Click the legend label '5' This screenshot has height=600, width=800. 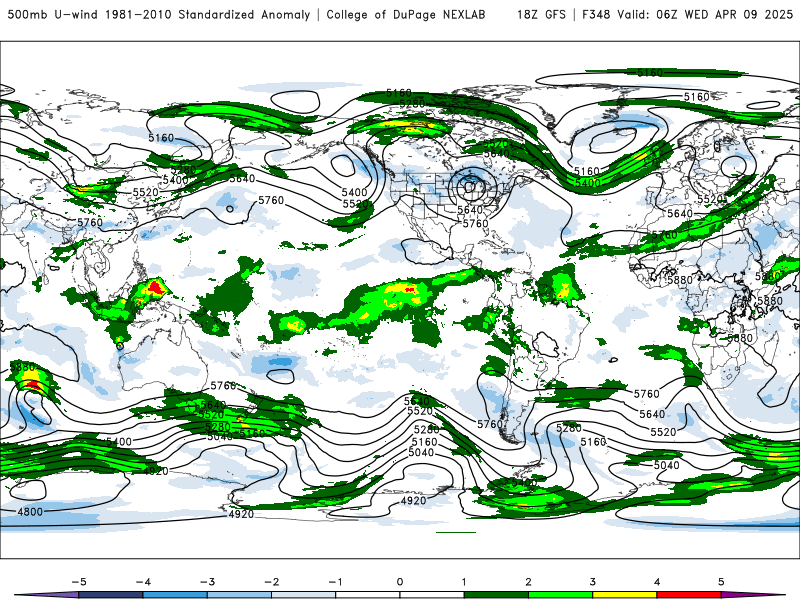tap(721, 582)
